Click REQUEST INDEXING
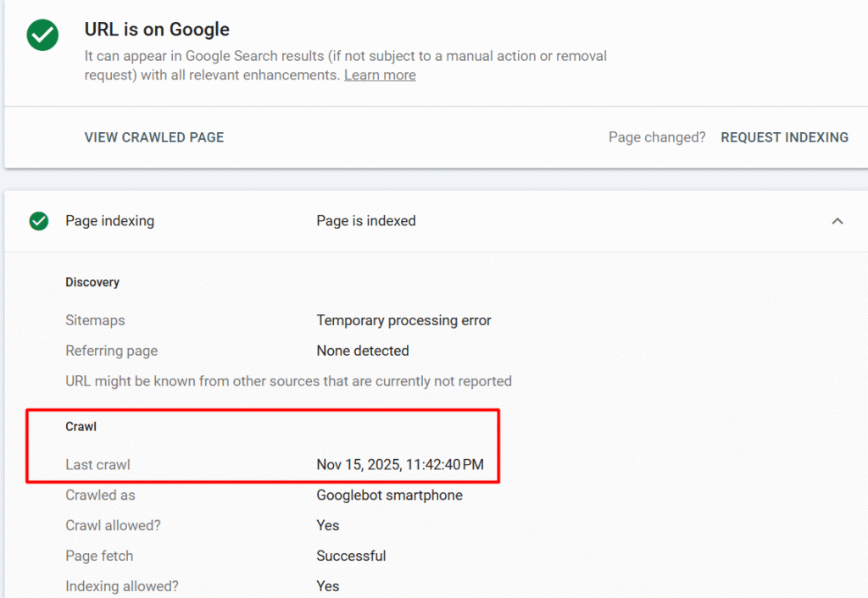 coord(784,136)
